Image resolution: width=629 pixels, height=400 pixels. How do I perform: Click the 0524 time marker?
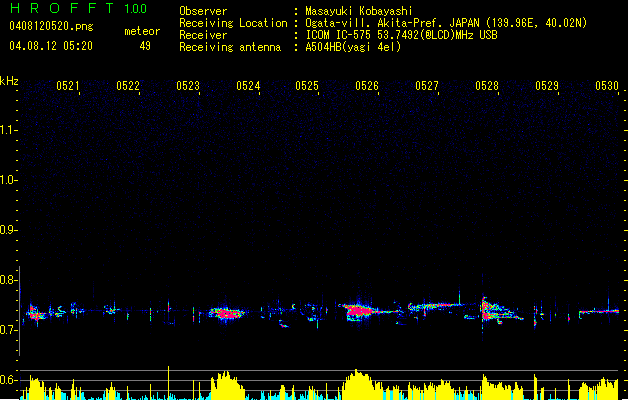[248, 86]
